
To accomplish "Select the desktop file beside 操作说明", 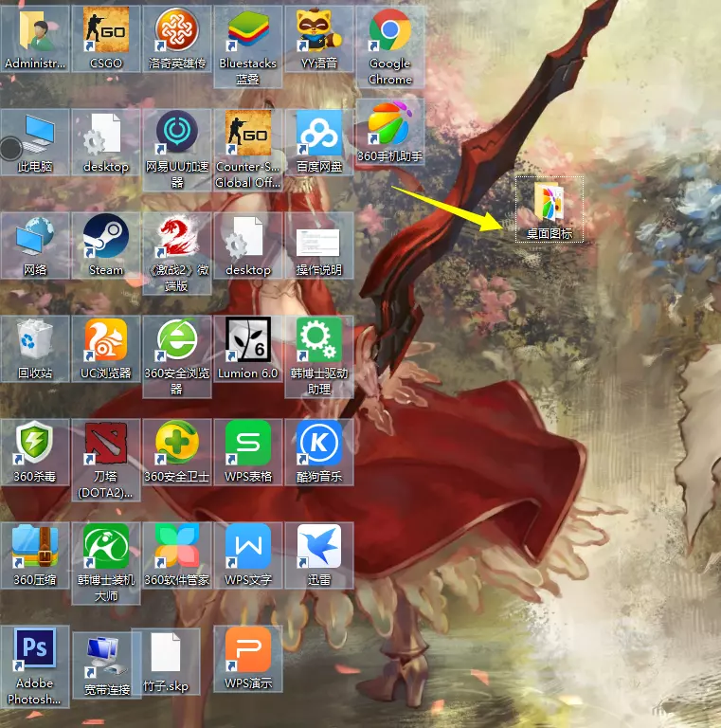I will point(248,246).
